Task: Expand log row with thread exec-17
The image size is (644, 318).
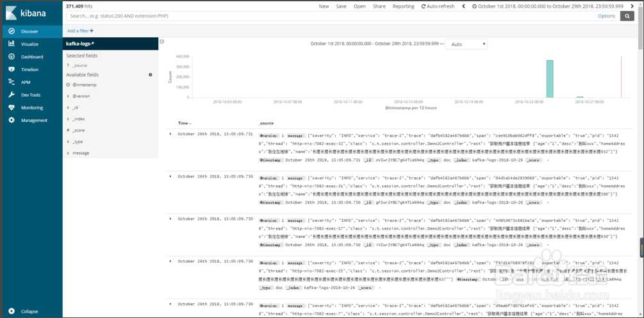Action: coord(170,219)
